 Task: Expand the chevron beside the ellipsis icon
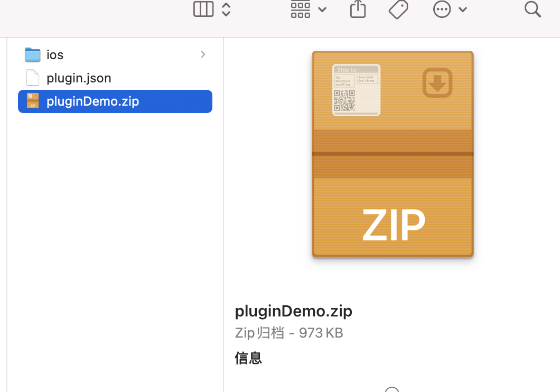[463, 10]
